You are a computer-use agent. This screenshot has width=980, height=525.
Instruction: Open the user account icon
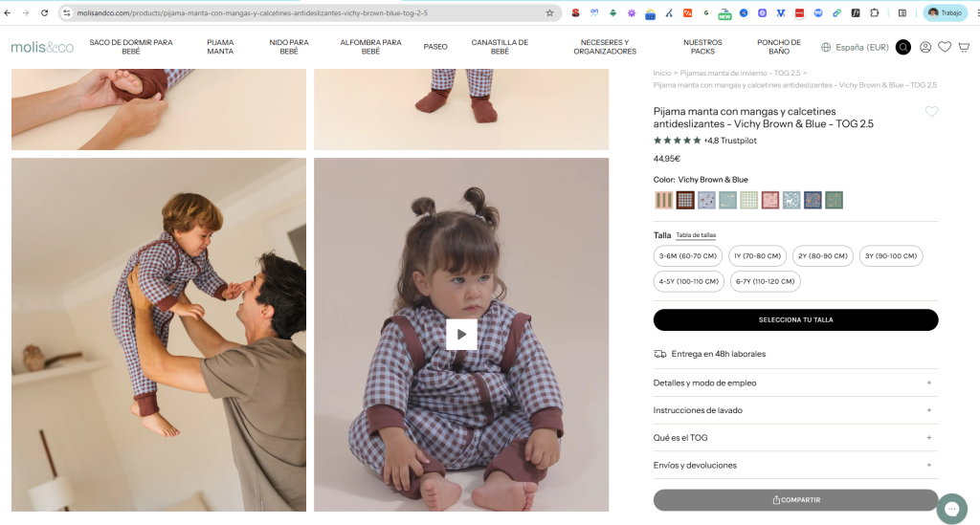coord(925,47)
